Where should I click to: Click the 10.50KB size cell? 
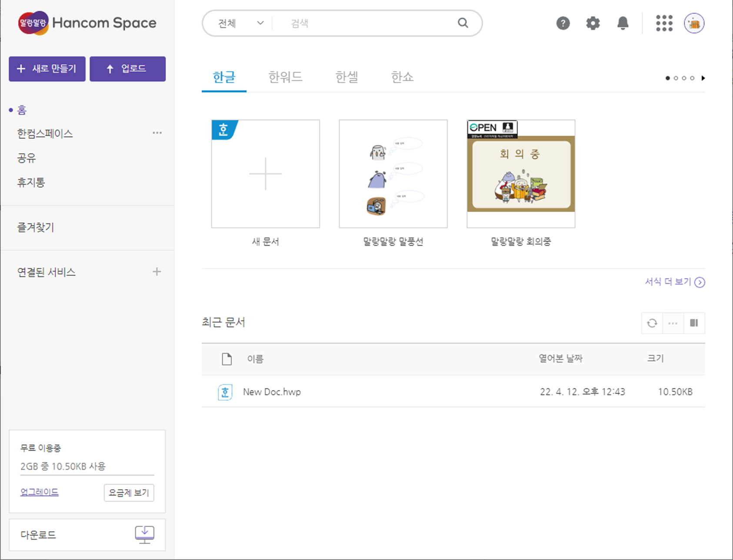(x=675, y=392)
